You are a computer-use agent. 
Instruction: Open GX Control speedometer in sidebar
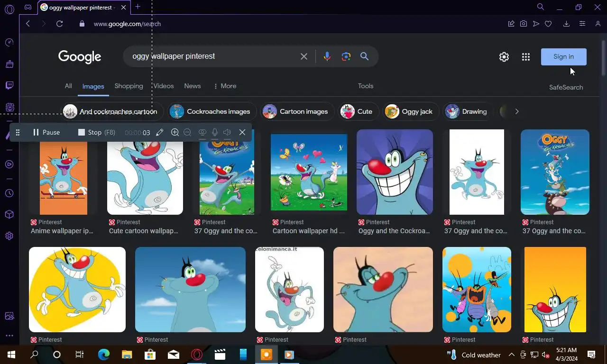pos(9,43)
